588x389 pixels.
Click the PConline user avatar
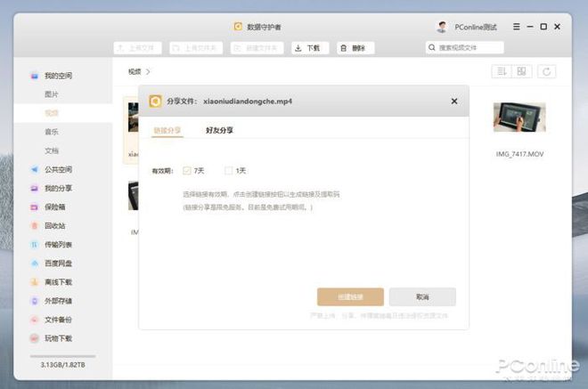click(x=442, y=27)
